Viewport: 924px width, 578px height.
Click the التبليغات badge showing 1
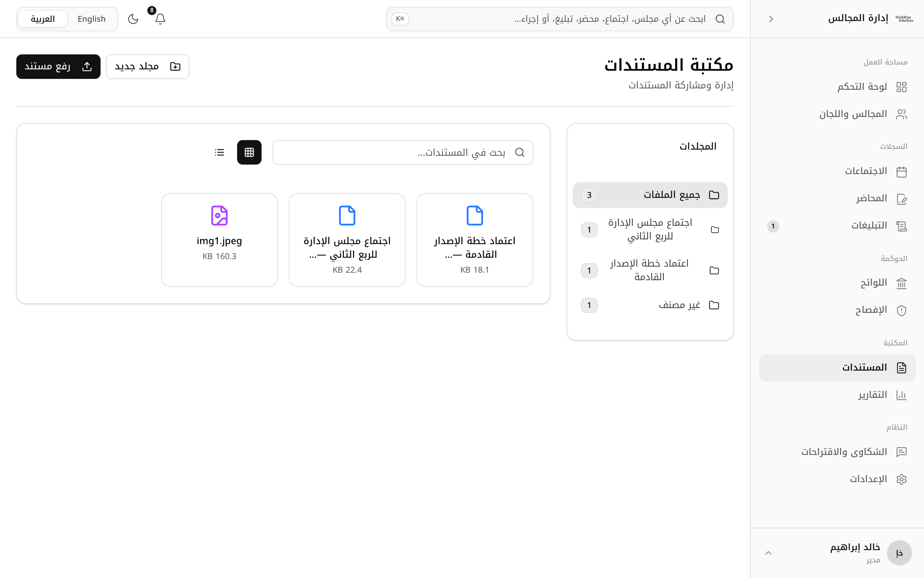(x=773, y=226)
